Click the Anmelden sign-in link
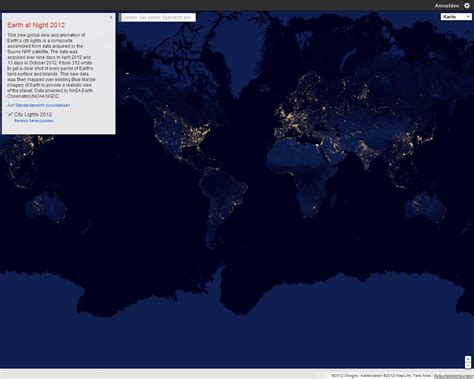 pyautogui.click(x=447, y=6)
